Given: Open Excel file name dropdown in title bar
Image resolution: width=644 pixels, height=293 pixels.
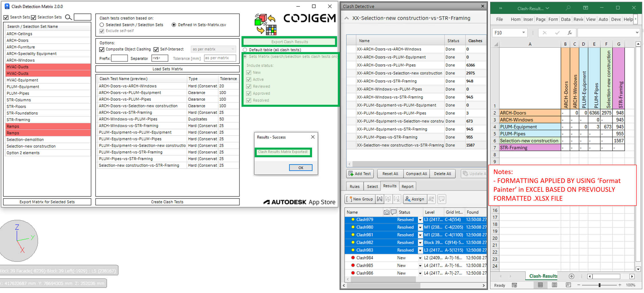Looking at the screenshot, I should point(547,8).
